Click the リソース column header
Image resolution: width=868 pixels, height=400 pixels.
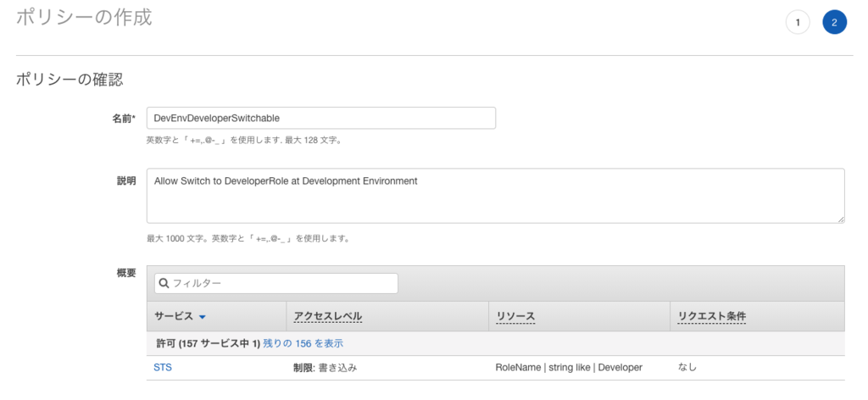pyautogui.click(x=516, y=316)
